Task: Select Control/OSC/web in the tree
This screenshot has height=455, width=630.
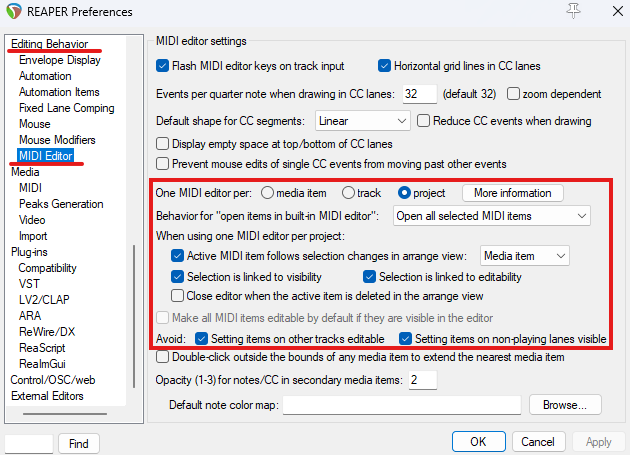Action: pos(53,380)
